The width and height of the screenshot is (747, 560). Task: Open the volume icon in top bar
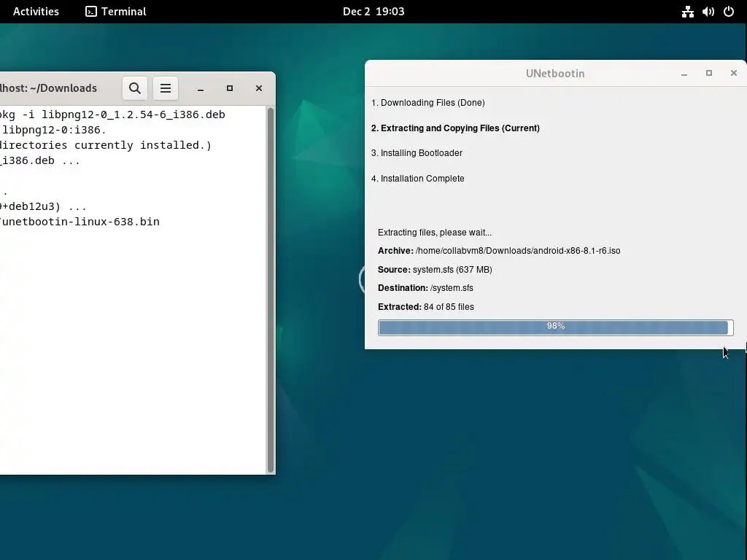708,12
